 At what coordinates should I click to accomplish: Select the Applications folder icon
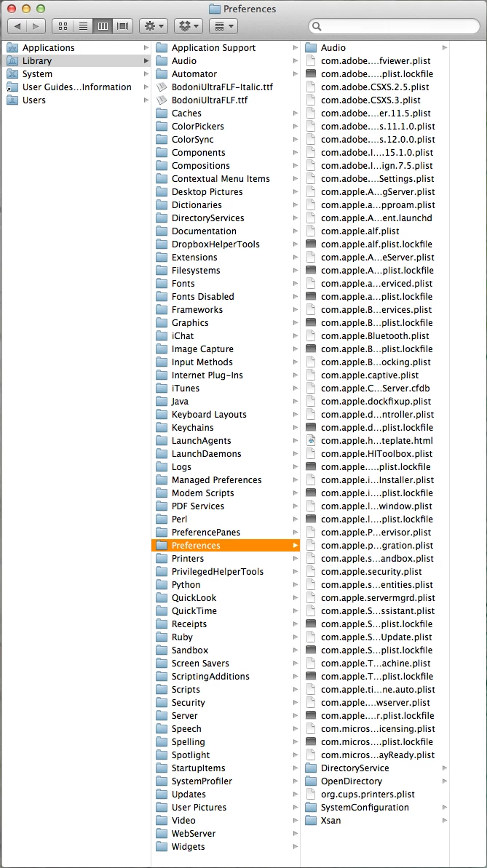coord(12,47)
